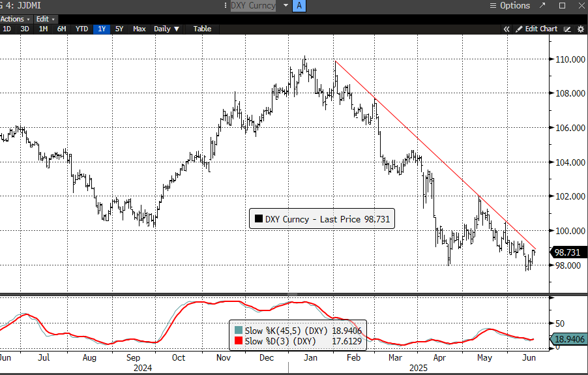This screenshot has width=588, height=375.
Task: Switch to Table view
Action: coord(202,29)
